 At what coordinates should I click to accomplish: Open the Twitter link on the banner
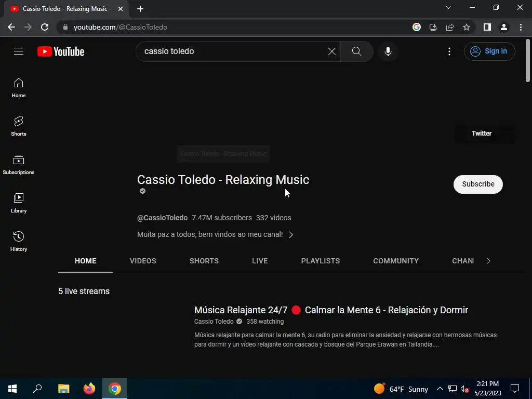pos(482,134)
